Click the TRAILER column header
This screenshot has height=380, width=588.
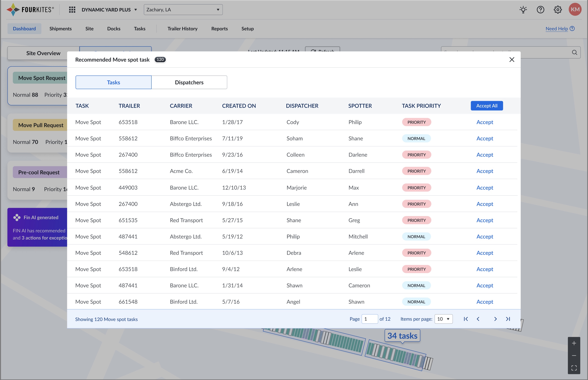129,106
